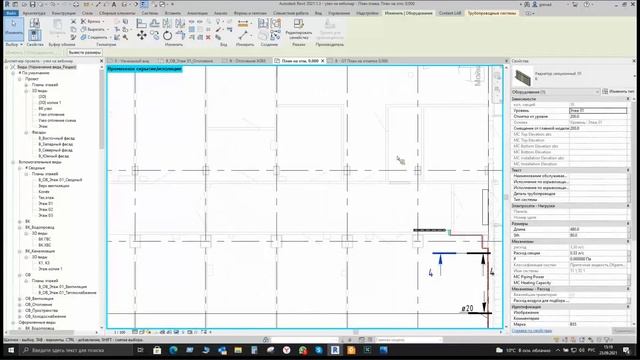Viewport: 640px width, 360px height.
Task: Click the Cope tool icon in Geometry panel
Action: point(84,21)
